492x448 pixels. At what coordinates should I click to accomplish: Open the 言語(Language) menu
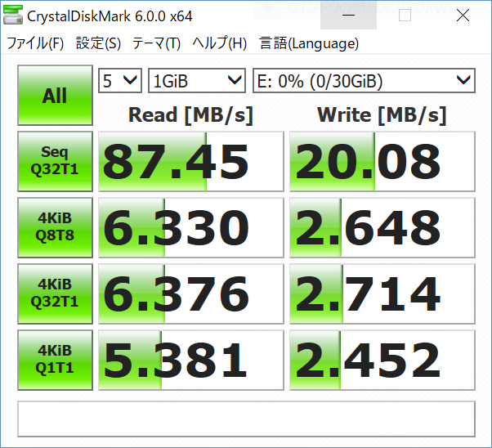309,44
